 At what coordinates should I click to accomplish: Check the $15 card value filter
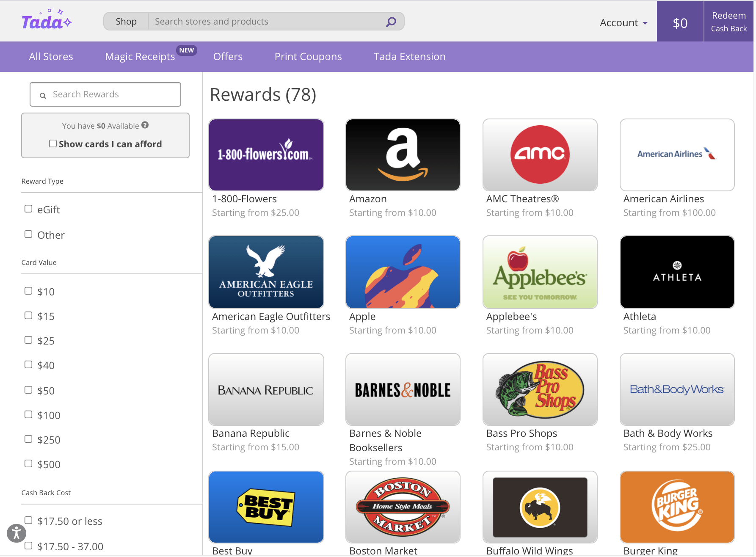pyautogui.click(x=28, y=315)
